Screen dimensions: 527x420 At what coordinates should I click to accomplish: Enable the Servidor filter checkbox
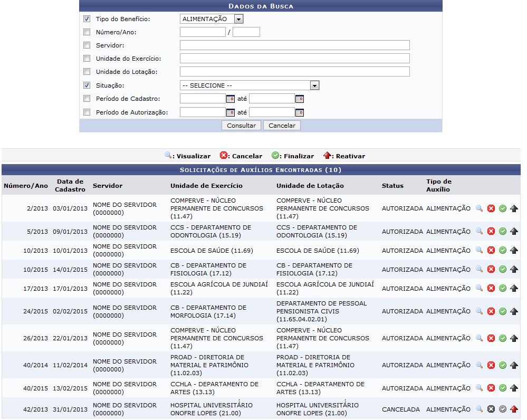pos(87,45)
